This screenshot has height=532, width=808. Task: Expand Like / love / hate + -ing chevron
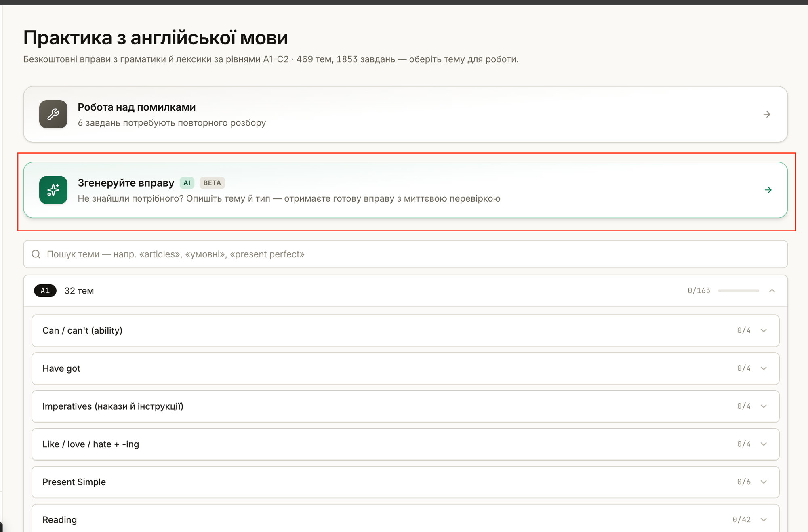pyautogui.click(x=764, y=444)
